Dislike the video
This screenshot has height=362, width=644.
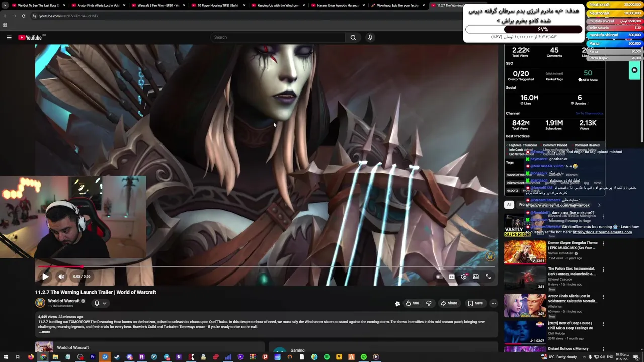point(429,303)
